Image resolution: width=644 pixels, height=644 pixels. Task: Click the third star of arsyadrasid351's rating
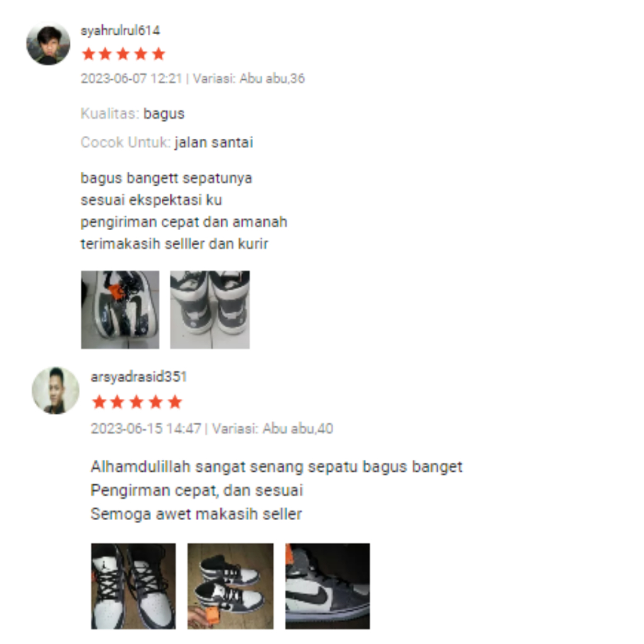[136, 402]
